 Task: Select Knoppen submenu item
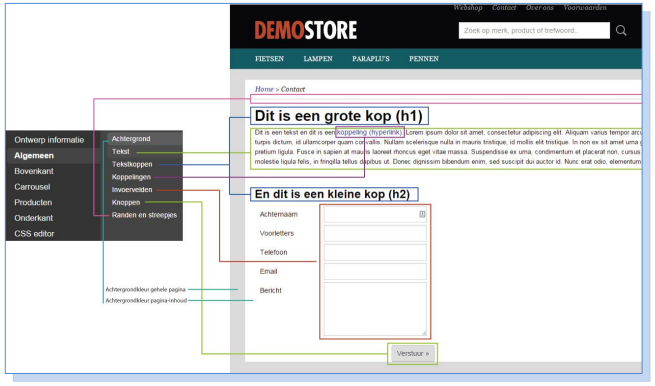tap(126, 202)
